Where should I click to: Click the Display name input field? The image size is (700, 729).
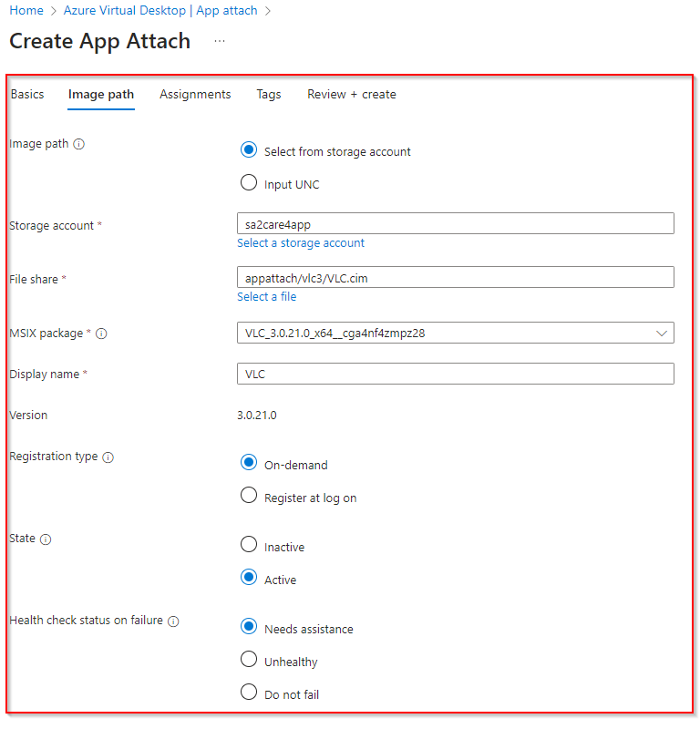pos(455,374)
